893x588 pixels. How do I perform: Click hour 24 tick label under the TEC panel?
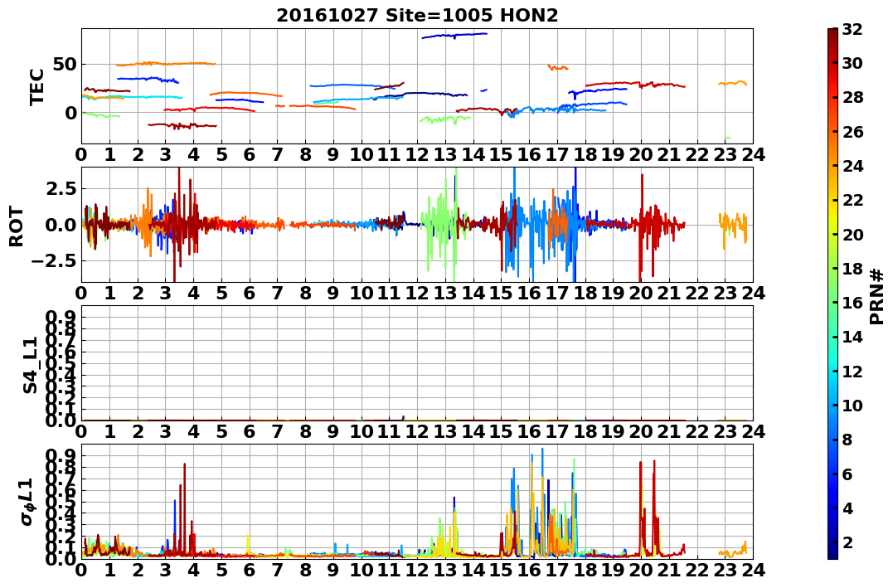tap(753, 155)
